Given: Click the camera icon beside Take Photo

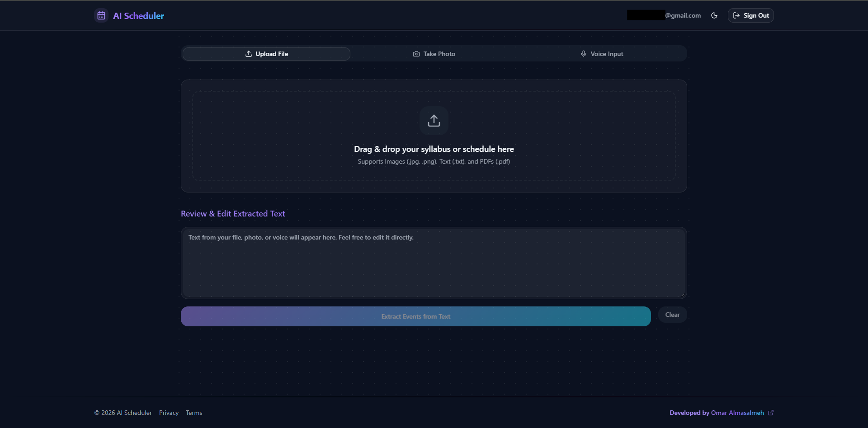Looking at the screenshot, I should 416,54.
